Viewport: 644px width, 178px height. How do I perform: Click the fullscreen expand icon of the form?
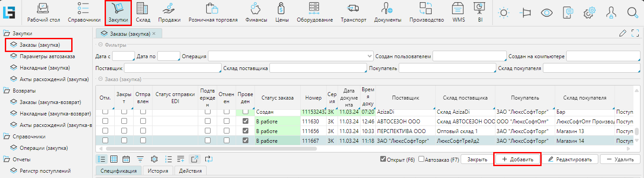click(635, 33)
